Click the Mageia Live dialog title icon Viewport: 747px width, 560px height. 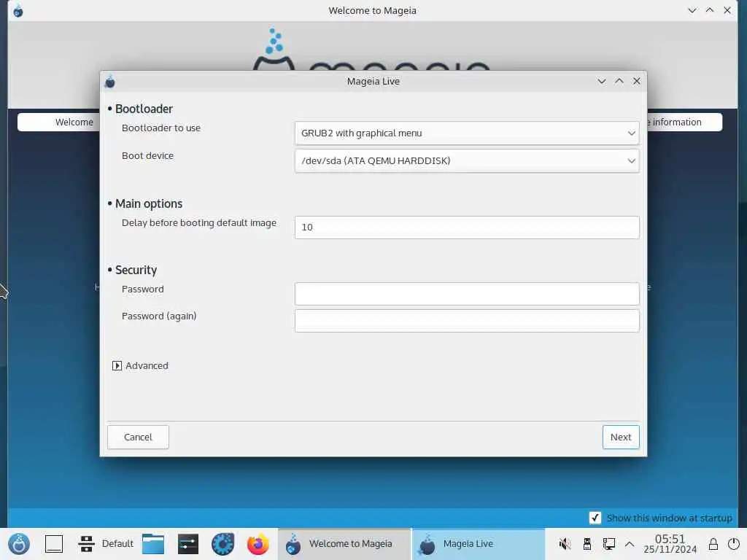[110, 82]
